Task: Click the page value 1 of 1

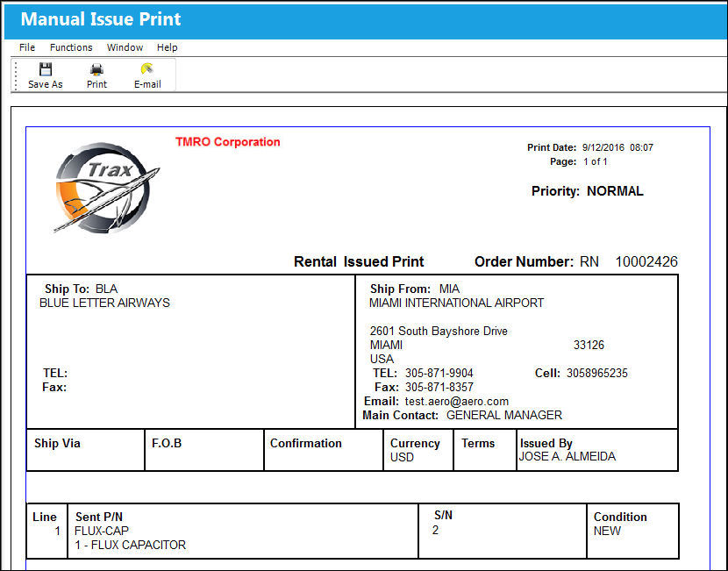Action: [x=596, y=161]
